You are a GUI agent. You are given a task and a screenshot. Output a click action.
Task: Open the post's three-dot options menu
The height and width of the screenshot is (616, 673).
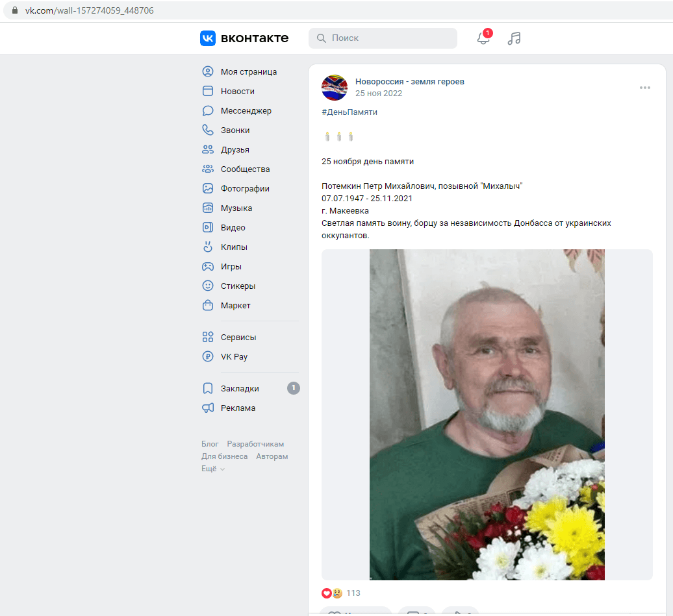(x=644, y=88)
